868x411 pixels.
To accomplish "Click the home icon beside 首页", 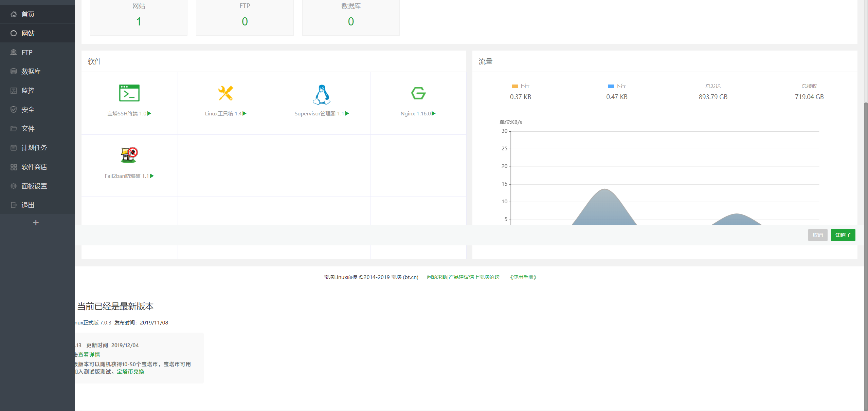I will (x=14, y=14).
